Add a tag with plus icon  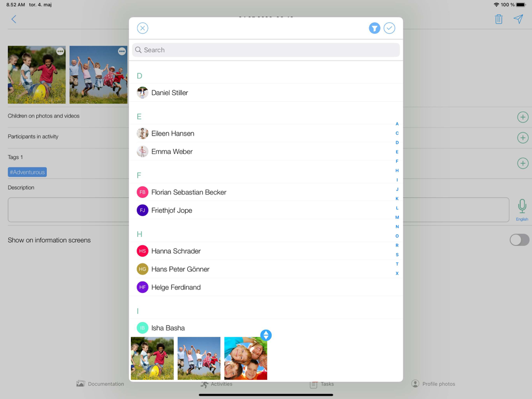[x=522, y=163]
